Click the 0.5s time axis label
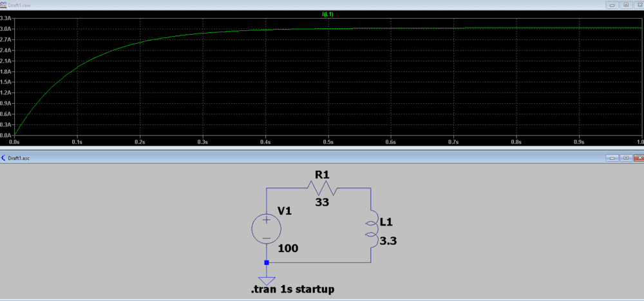644x301 pixels. pyautogui.click(x=328, y=142)
